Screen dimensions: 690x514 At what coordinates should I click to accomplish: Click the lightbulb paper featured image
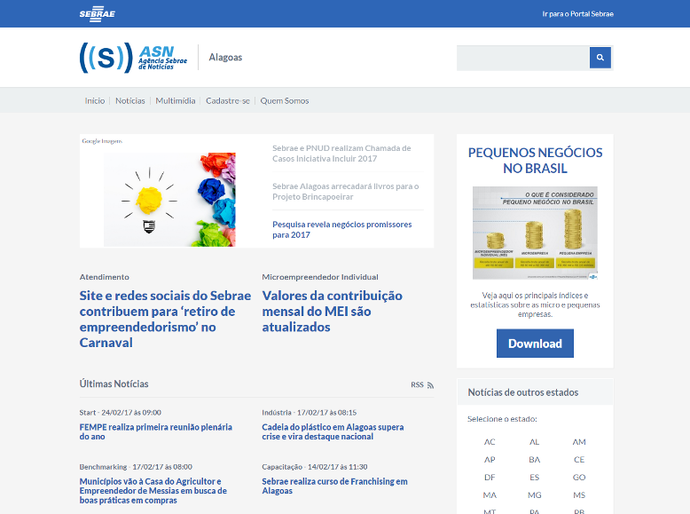[169, 199]
